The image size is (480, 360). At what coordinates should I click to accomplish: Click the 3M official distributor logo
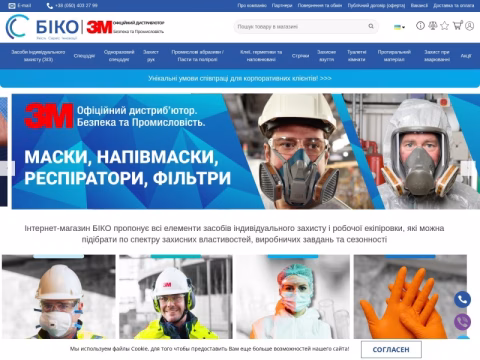point(125,27)
